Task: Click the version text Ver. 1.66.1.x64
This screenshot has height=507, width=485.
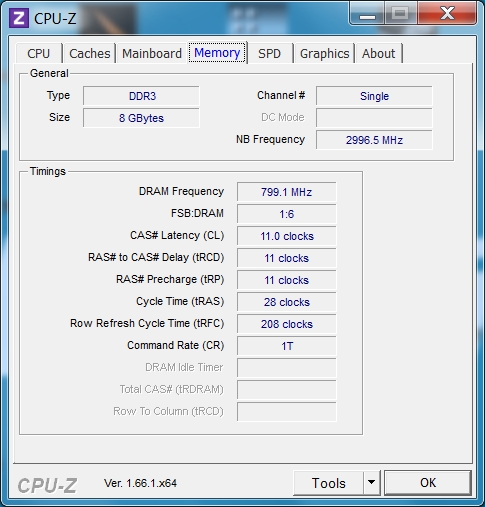Action: pos(140,483)
